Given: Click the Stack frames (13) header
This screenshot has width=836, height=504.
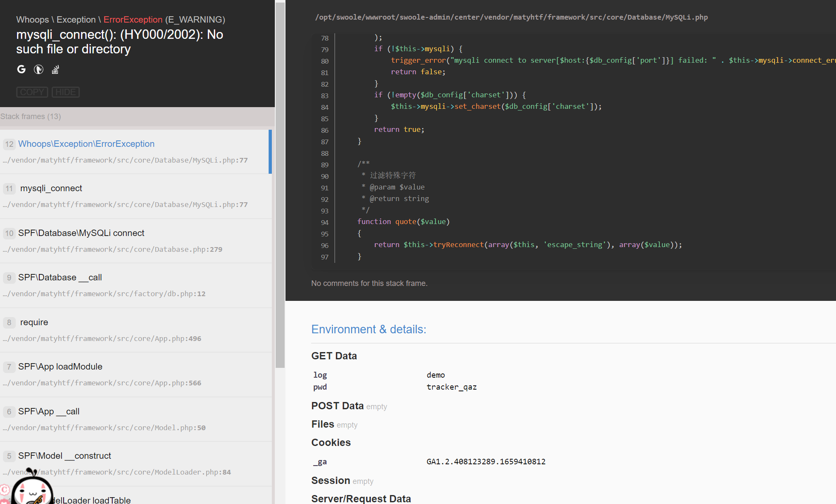Looking at the screenshot, I should tap(30, 116).
